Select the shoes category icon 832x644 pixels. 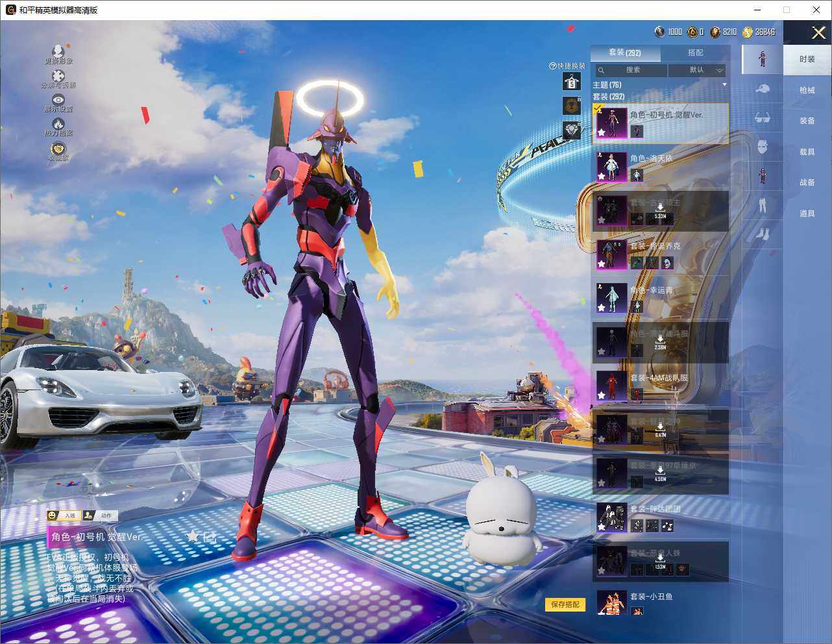point(763,234)
